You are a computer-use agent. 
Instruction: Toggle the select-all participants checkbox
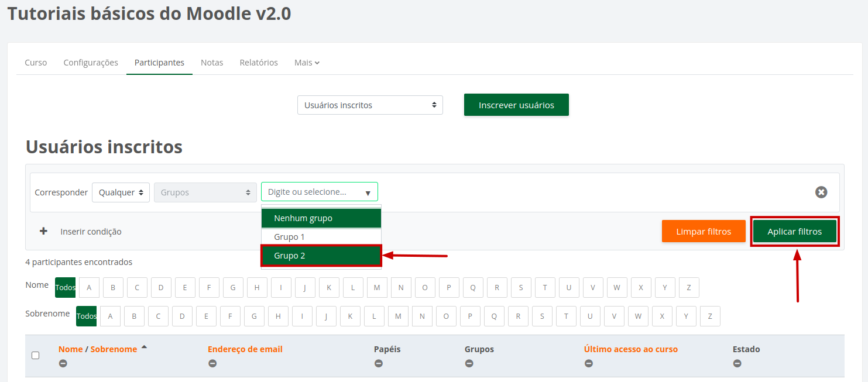(35, 355)
